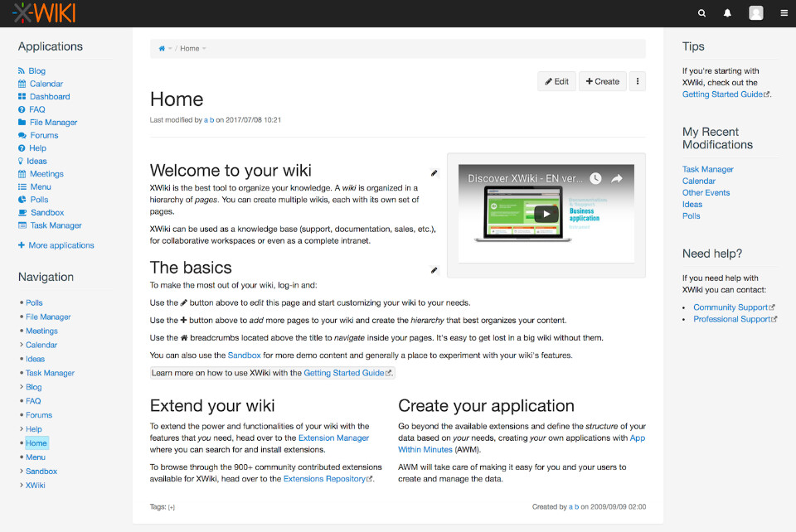Viewport: 796px width, 532px height.
Task: Expand the XWiki node in Navigation tree
Action: [x=21, y=486]
